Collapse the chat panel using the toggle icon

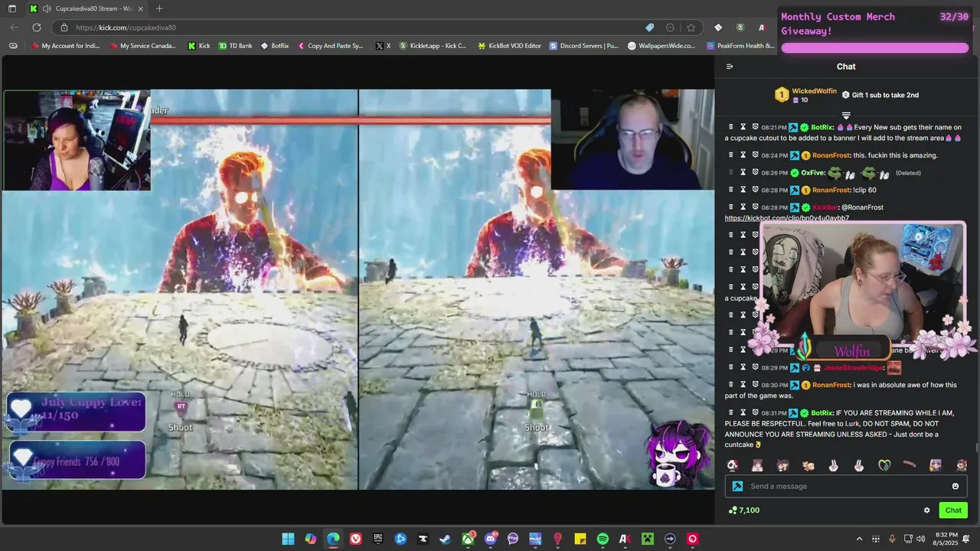click(x=730, y=67)
